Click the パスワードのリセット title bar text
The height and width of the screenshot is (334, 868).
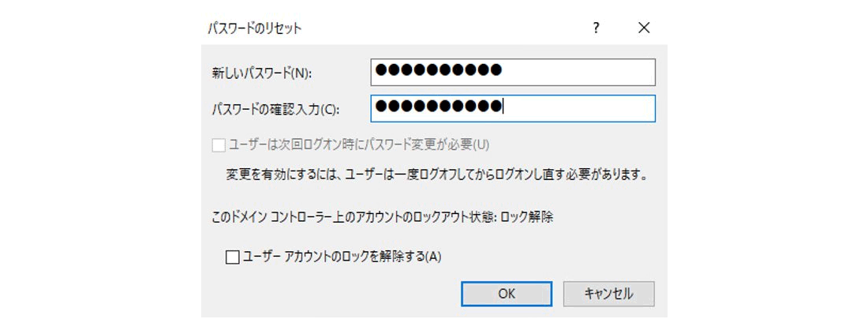pos(255,28)
